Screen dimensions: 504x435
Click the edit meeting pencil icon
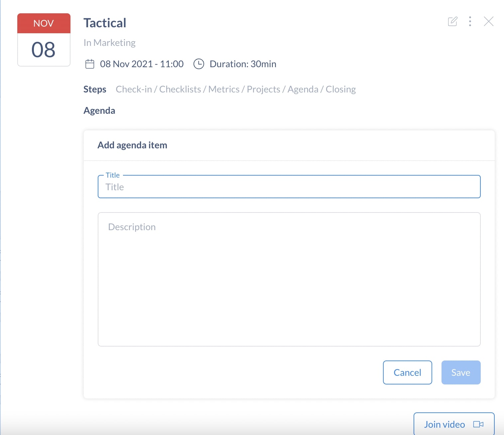click(x=452, y=21)
